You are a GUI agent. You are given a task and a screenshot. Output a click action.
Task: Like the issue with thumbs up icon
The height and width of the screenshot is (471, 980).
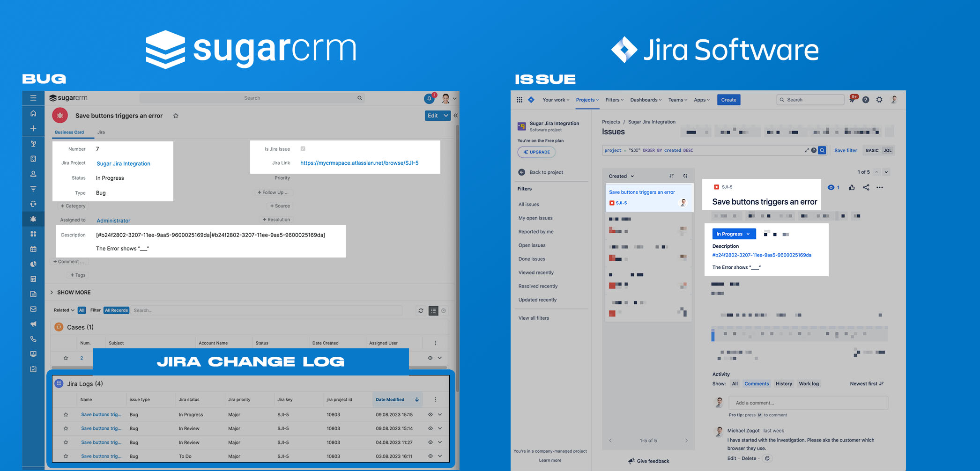(852, 187)
